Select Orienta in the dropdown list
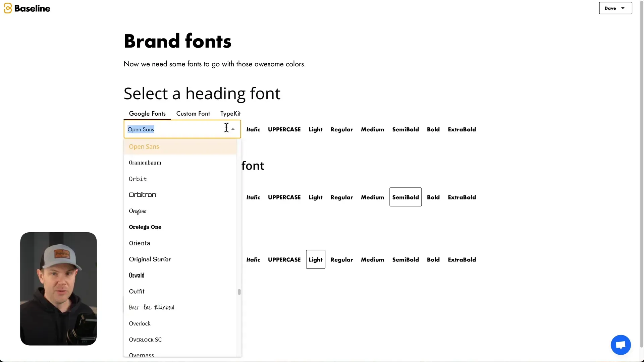This screenshot has width=644, height=362. point(180,243)
